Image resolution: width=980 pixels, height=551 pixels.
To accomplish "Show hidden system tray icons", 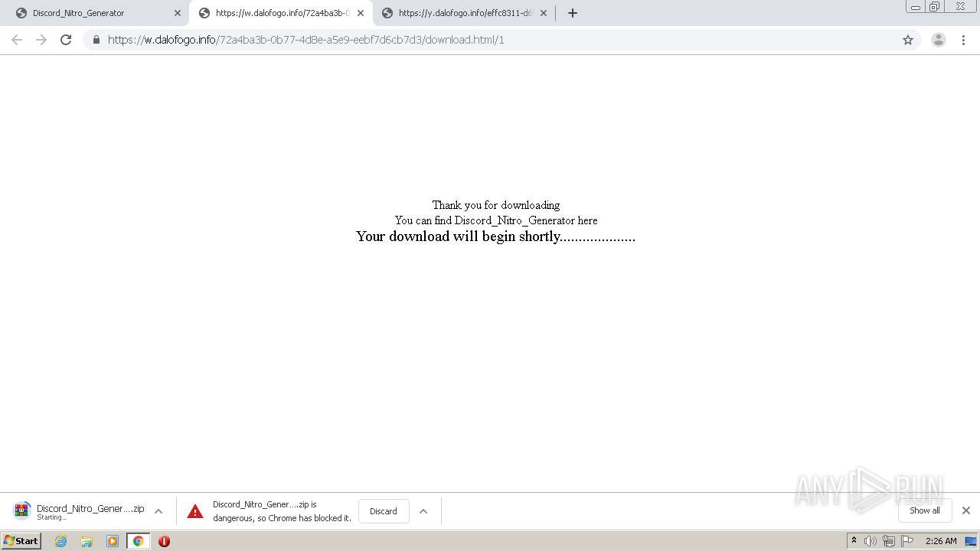I will [x=854, y=541].
